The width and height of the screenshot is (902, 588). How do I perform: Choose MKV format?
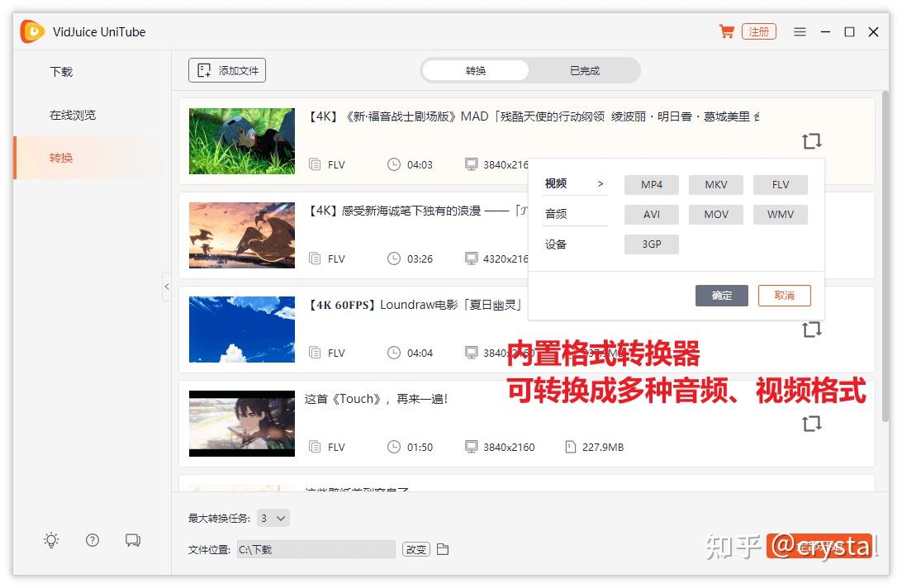click(715, 185)
